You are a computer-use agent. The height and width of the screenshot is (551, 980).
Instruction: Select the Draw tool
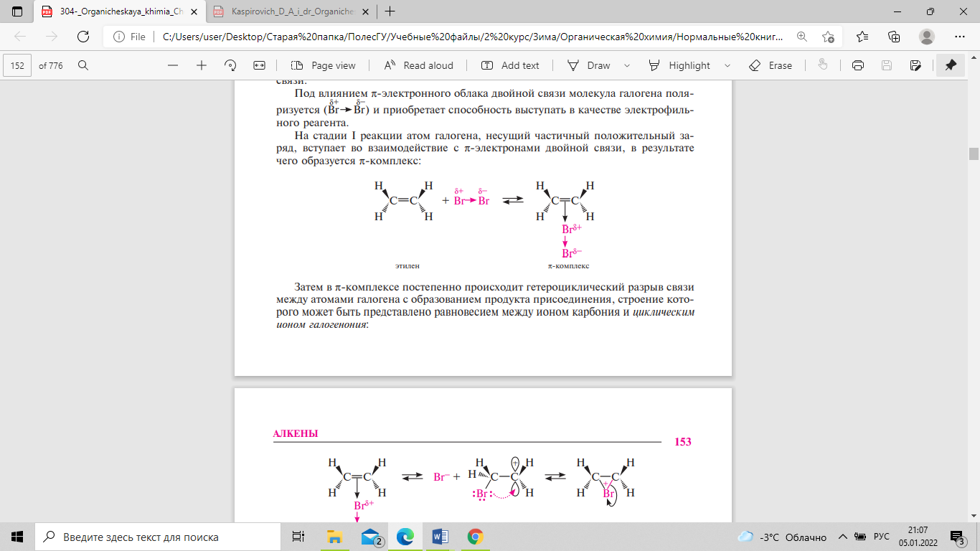click(589, 65)
